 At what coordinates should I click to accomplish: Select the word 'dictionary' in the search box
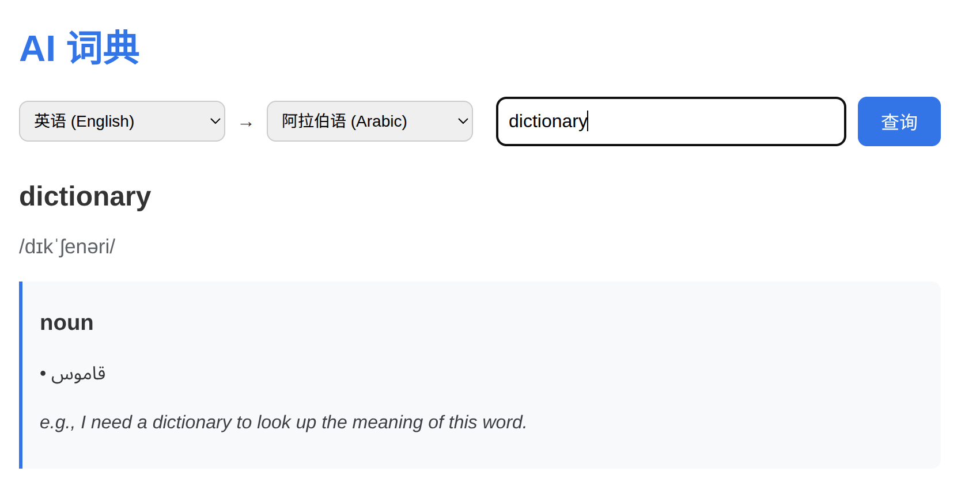pyautogui.click(x=547, y=121)
